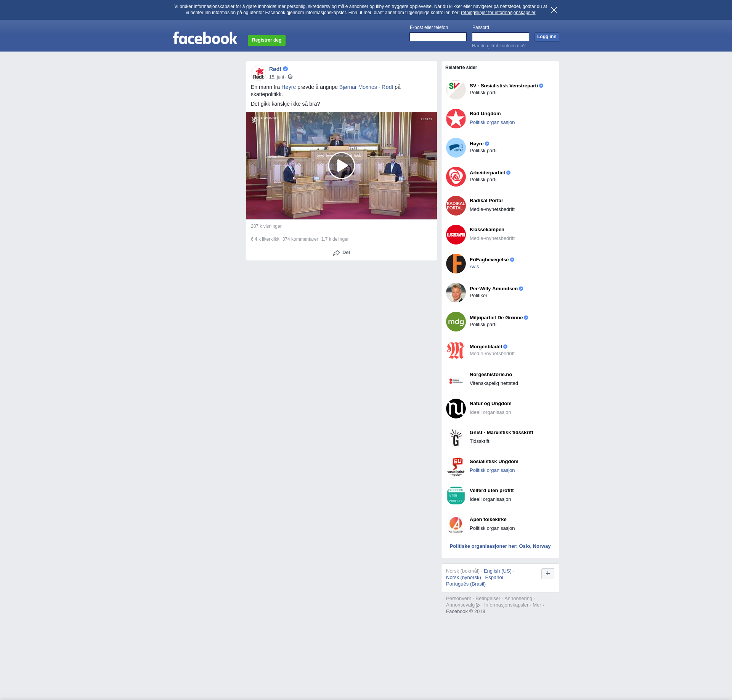Screen dimensions: 732x700
Task: Open the FriFagbevegelse logo
Action: tap(456, 264)
